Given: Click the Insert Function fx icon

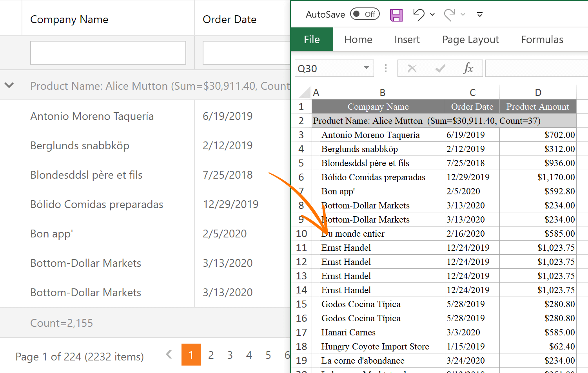Looking at the screenshot, I should [468, 69].
